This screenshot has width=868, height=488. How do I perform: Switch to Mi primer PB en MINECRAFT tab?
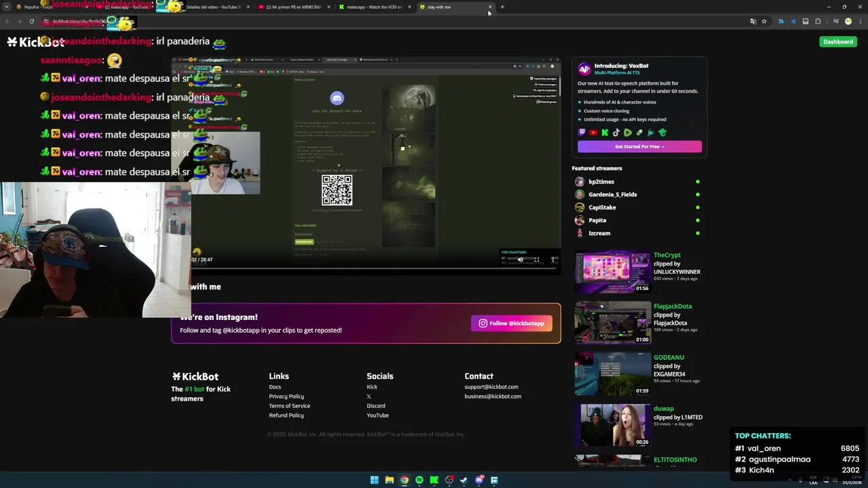[294, 7]
